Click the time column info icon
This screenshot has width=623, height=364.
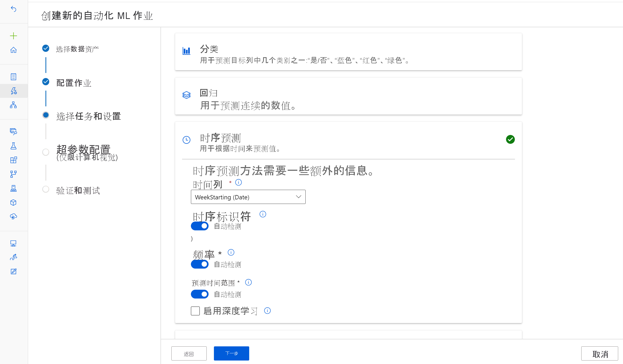pos(239,182)
